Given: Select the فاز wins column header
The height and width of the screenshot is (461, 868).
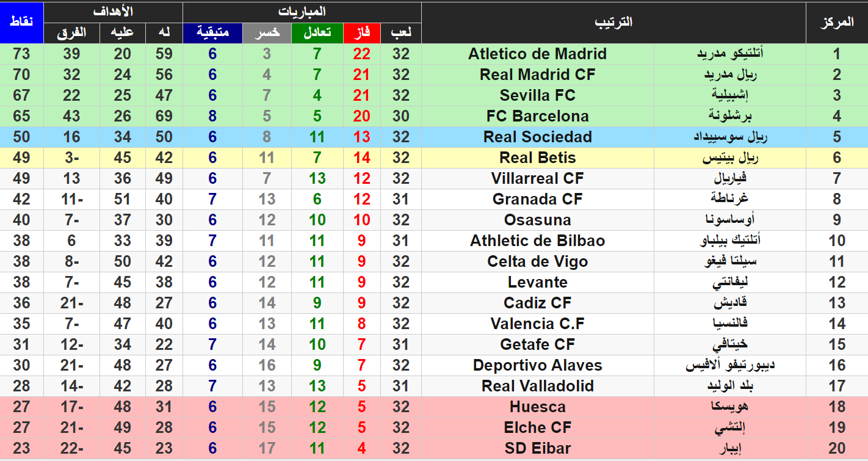Looking at the screenshot, I should tap(361, 33).
